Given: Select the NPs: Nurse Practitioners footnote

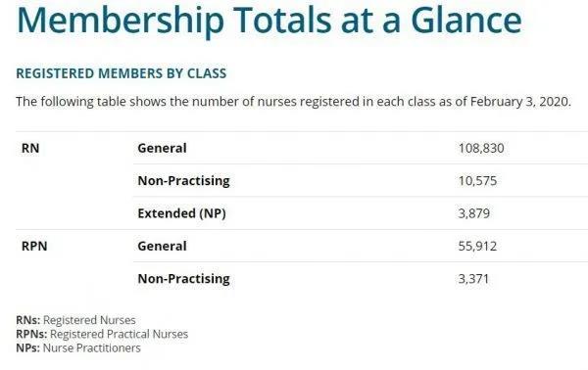Looking at the screenshot, I should (78, 347).
